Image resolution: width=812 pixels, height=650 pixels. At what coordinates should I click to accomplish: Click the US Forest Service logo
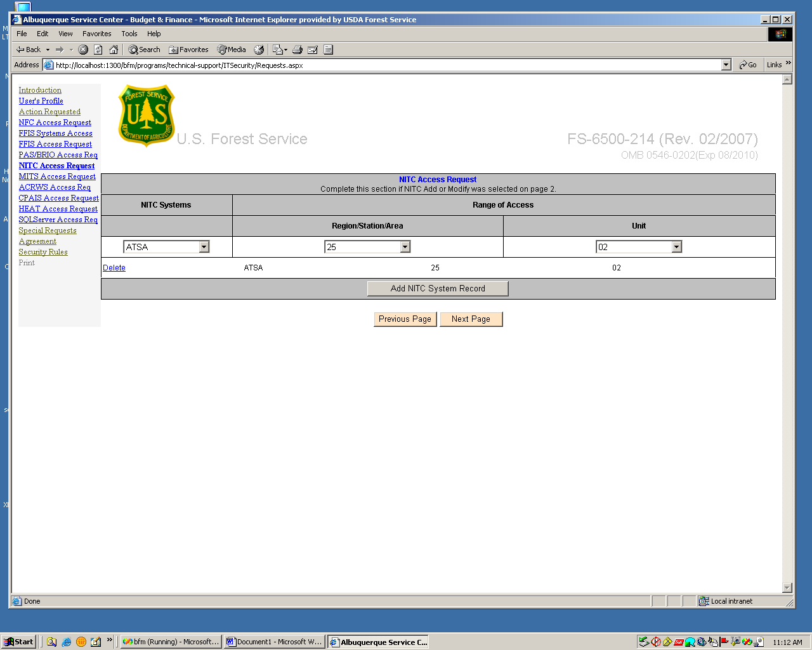coord(147,116)
